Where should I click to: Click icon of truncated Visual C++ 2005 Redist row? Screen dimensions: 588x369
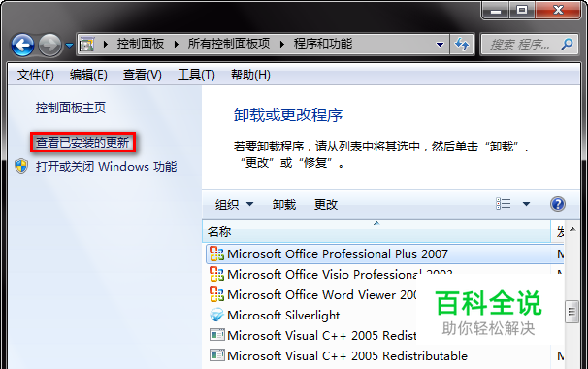tap(216, 335)
